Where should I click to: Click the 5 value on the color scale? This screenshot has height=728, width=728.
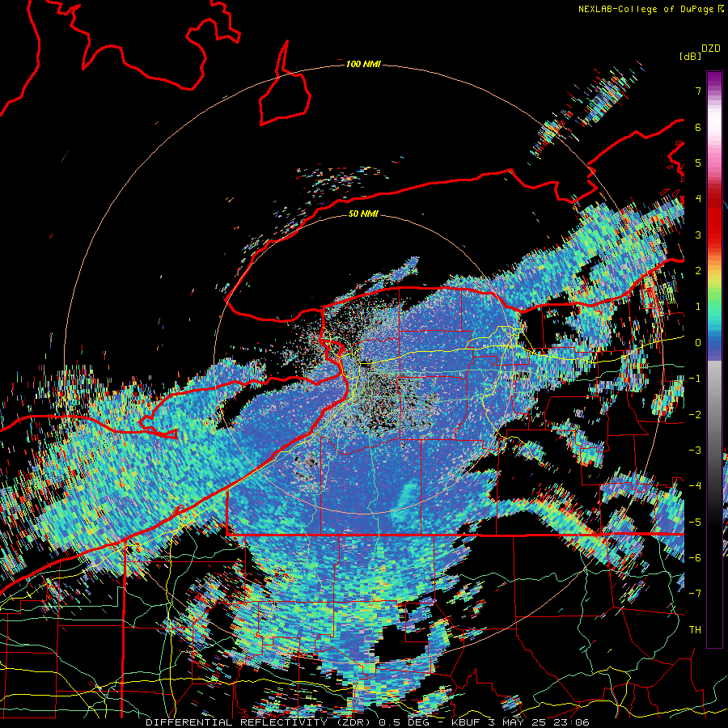tap(698, 163)
